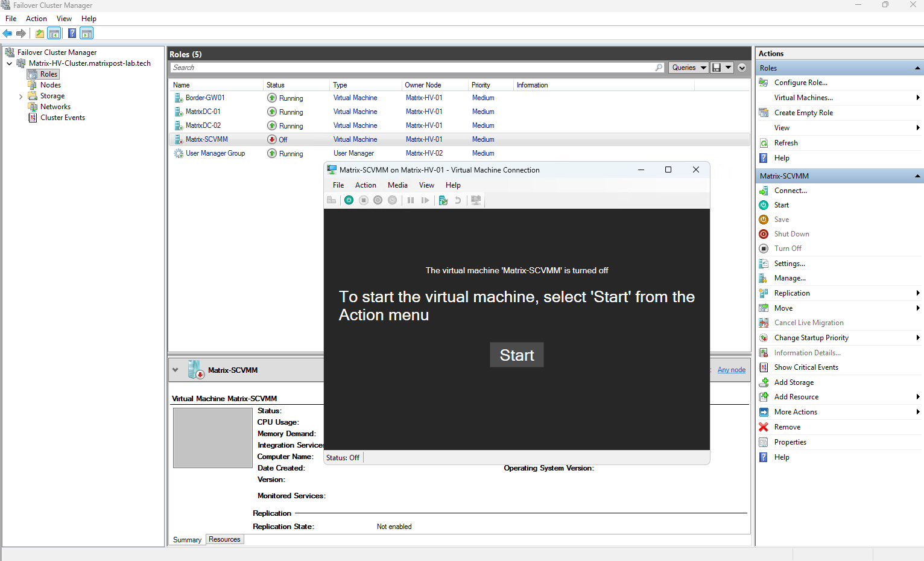Toggle the Show/Hide Action Pane icon
The image size is (924, 561).
(87, 34)
